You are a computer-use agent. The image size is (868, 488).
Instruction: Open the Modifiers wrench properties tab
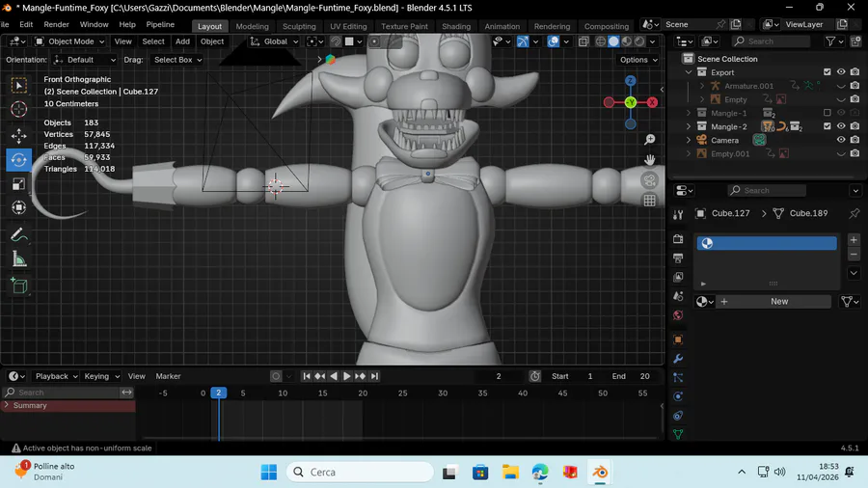678,359
